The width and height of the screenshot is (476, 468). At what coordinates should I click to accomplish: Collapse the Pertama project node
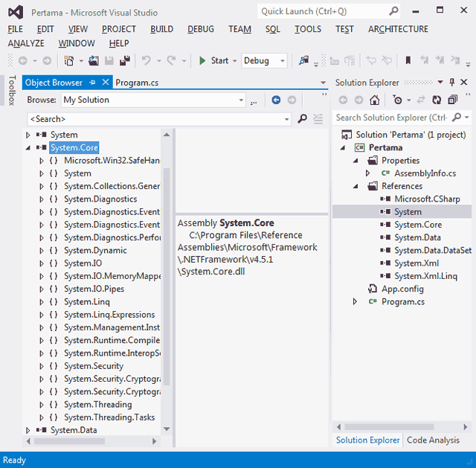pos(343,147)
